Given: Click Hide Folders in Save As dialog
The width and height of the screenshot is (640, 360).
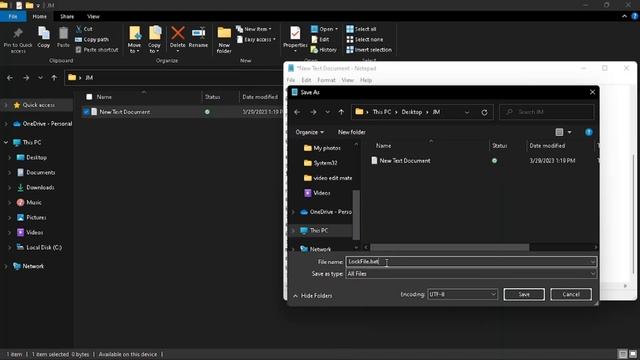Looking at the screenshot, I should 313,296.
